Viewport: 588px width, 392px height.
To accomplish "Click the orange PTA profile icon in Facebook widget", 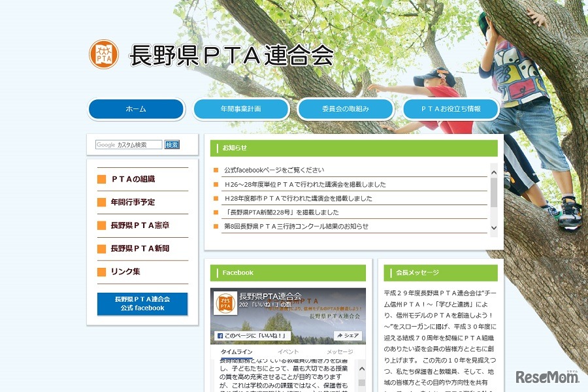I will [226, 301].
